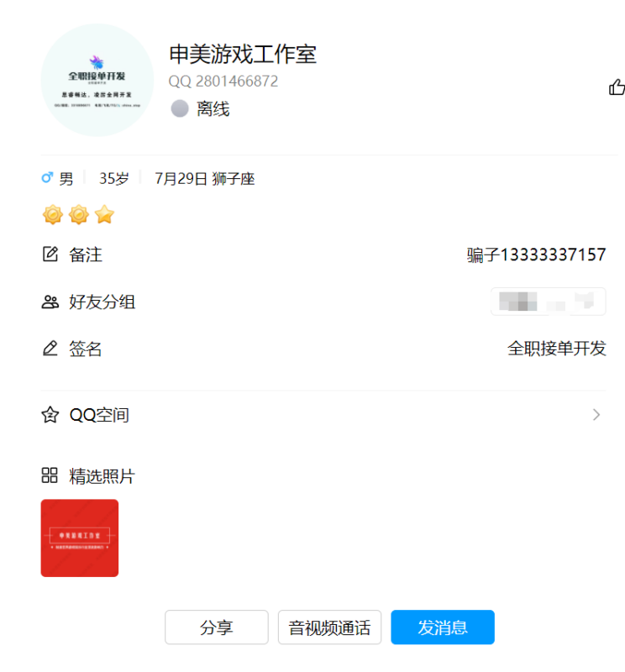Click the 分享 button
The width and height of the screenshot is (625, 672).
click(x=217, y=627)
